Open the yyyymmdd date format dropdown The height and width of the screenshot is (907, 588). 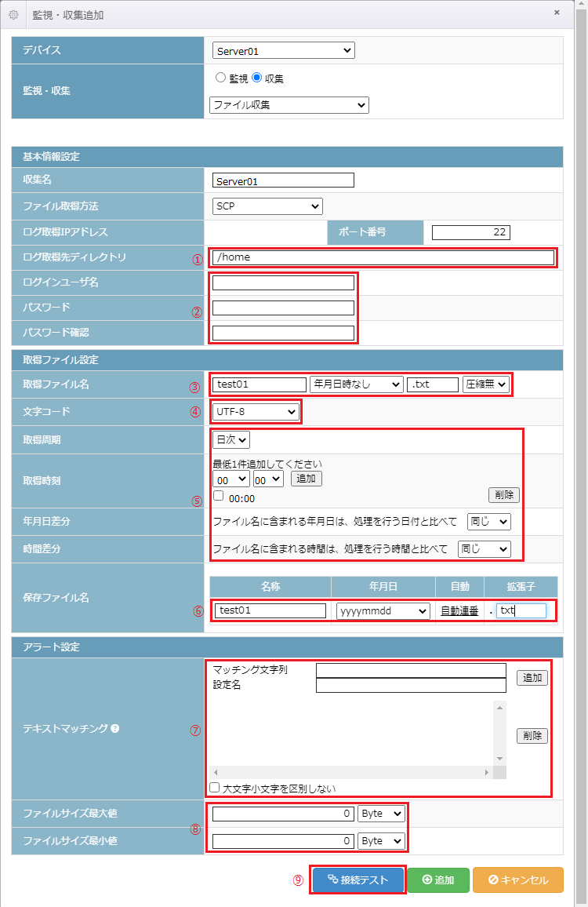(x=383, y=611)
